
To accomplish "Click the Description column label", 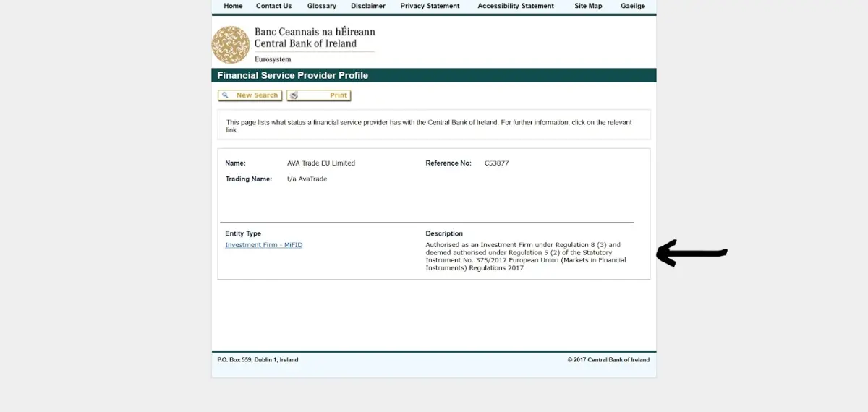I will [x=444, y=233].
